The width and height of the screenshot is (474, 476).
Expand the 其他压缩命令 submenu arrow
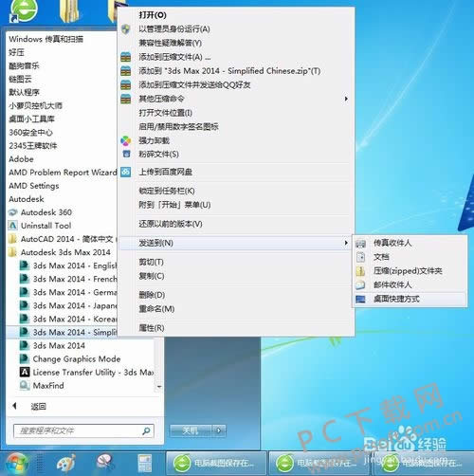(x=346, y=99)
